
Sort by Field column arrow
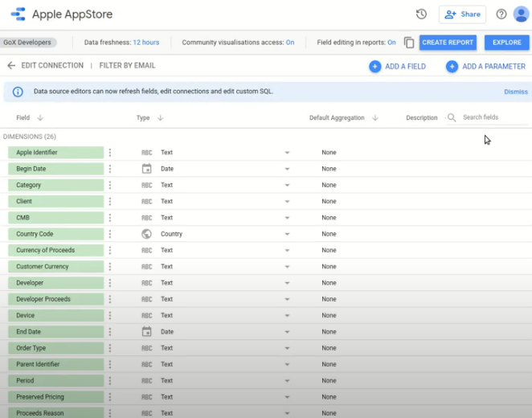tap(40, 117)
